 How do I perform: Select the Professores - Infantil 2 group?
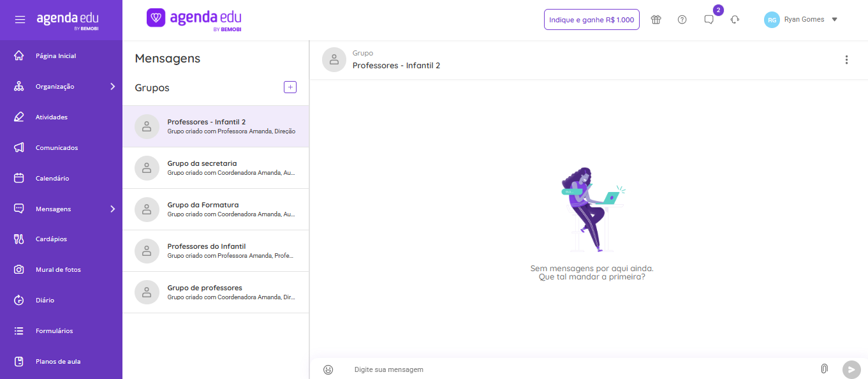pyautogui.click(x=216, y=126)
